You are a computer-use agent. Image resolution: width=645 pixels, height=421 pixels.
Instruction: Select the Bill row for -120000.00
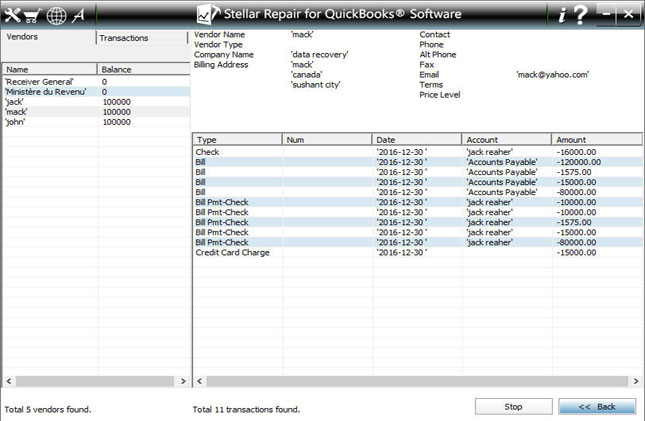coord(417,162)
